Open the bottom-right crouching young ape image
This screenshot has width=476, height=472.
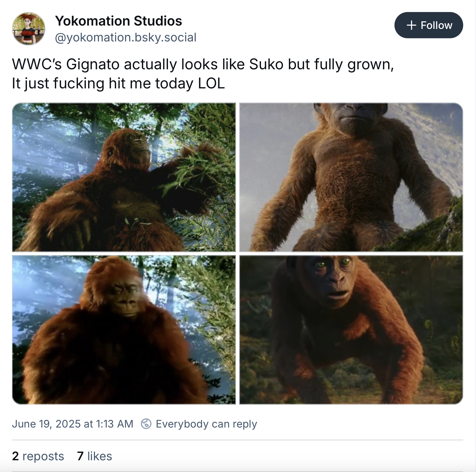(351, 330)
